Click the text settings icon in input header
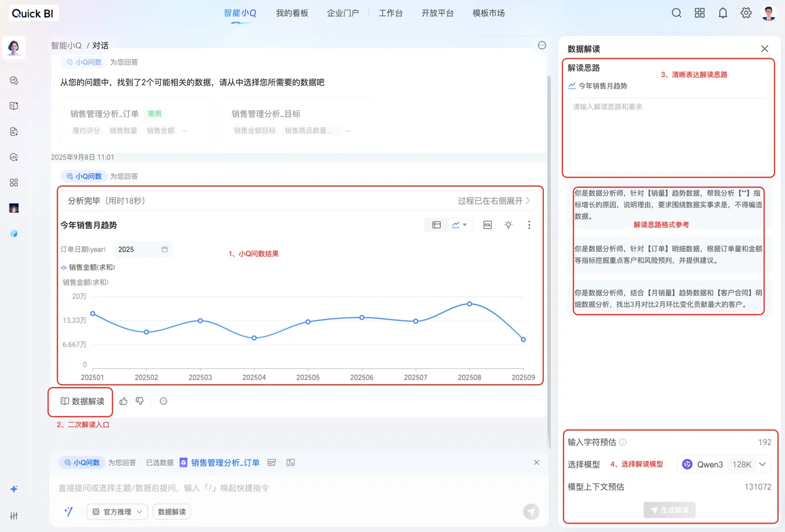This screenshot has width=785, height=532. click(x=290, y=463)
